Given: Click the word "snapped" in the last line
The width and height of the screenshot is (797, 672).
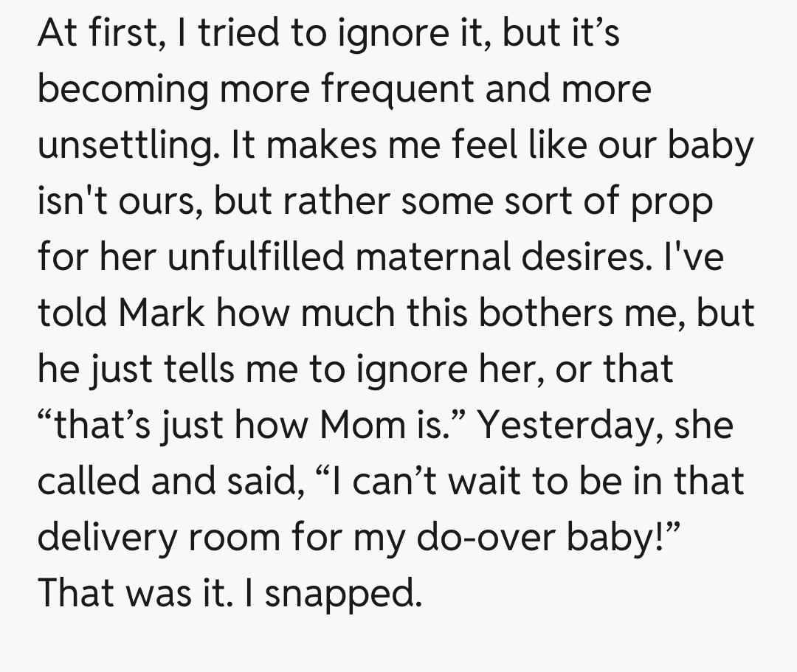Looking at the screenshot, I should tap(339, 593).
